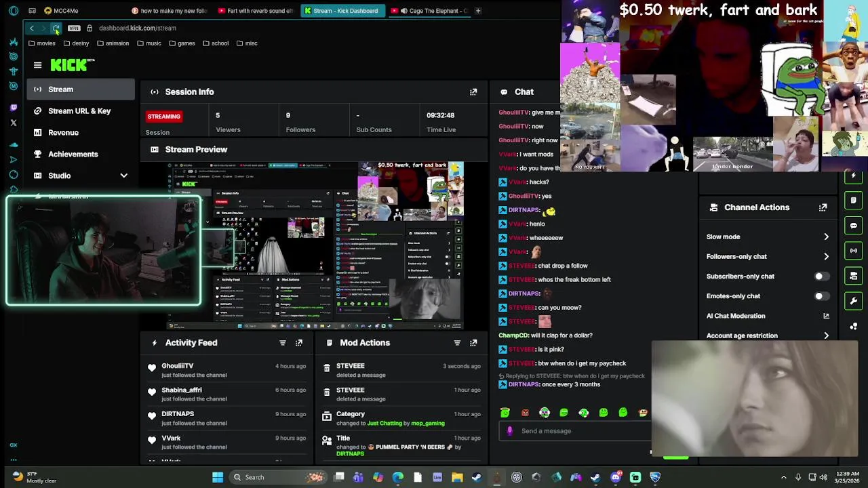Expand Account age restriction options
868x488 pixels.
[x=826, y=335]
